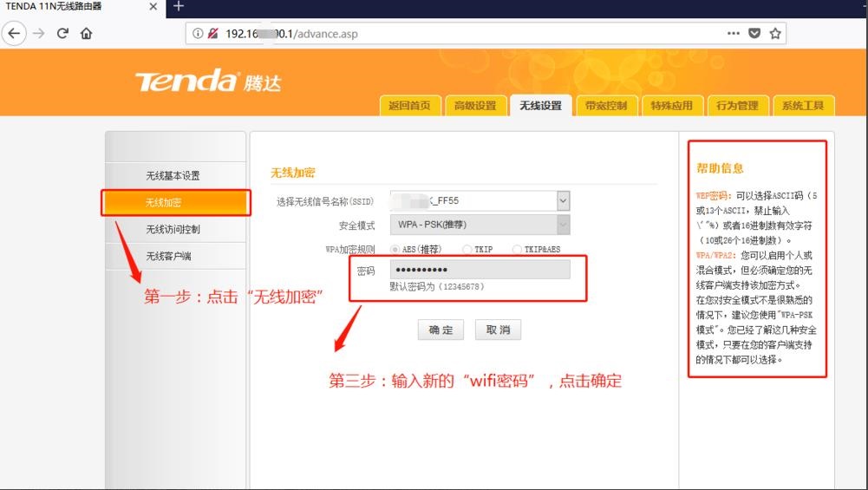Open the 带宽控制 tab

606,105
